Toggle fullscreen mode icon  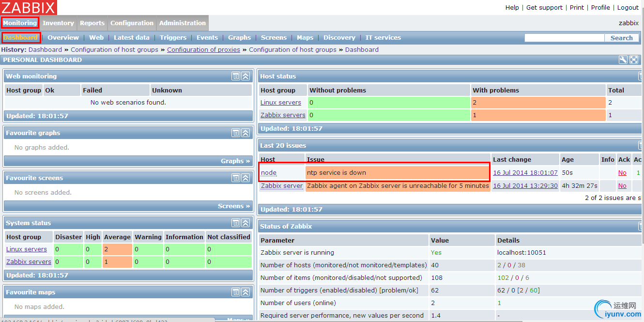coord(633,60)
